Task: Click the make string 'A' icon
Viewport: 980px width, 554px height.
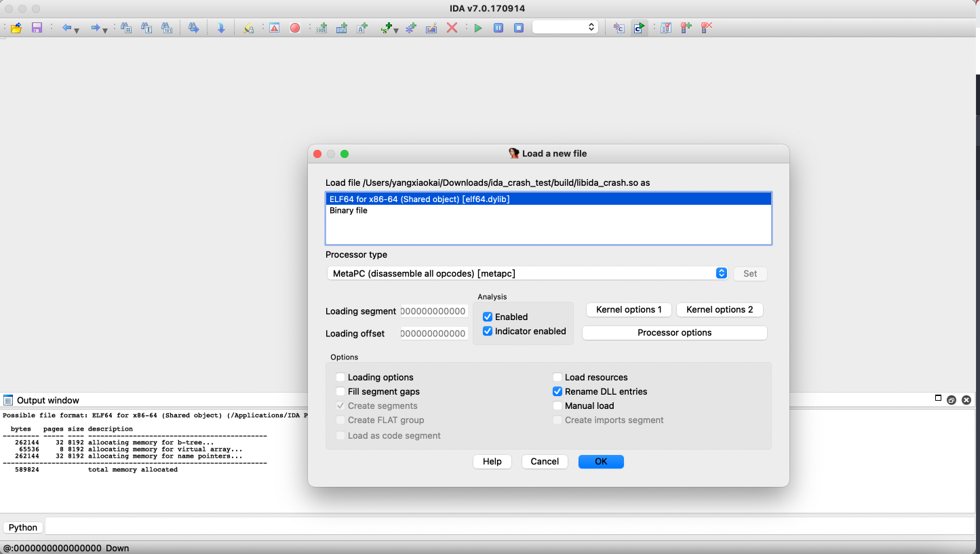Action: point(362,28)
